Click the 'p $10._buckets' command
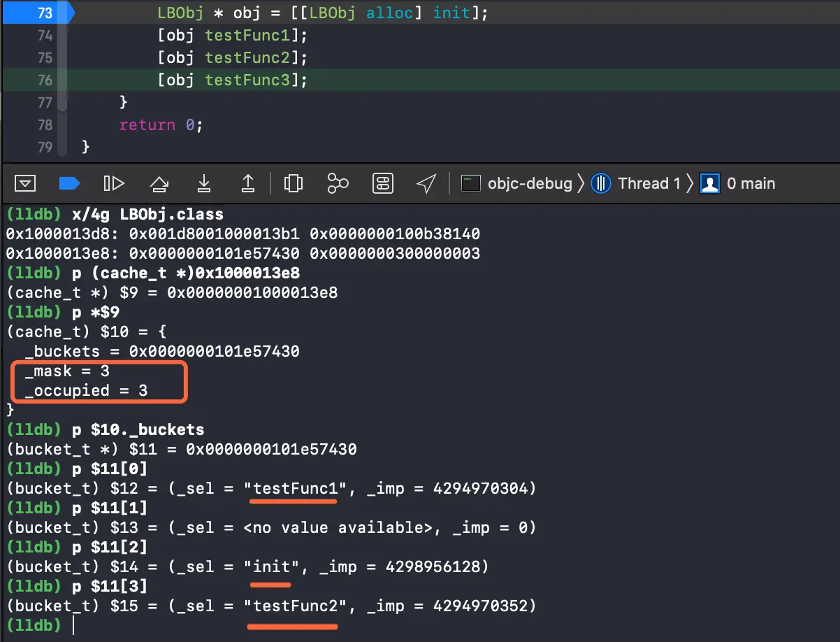840x642 pixels. coord(138,429)
